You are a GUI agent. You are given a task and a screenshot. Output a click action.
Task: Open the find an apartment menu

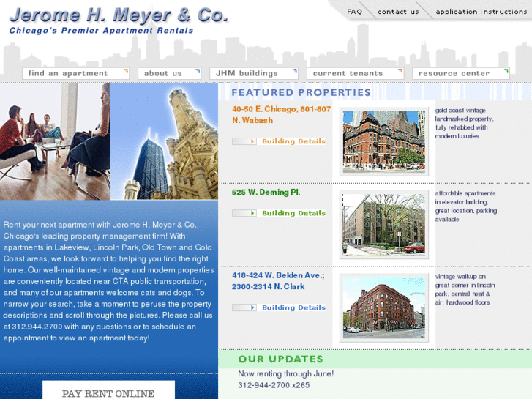coord(75,73)
